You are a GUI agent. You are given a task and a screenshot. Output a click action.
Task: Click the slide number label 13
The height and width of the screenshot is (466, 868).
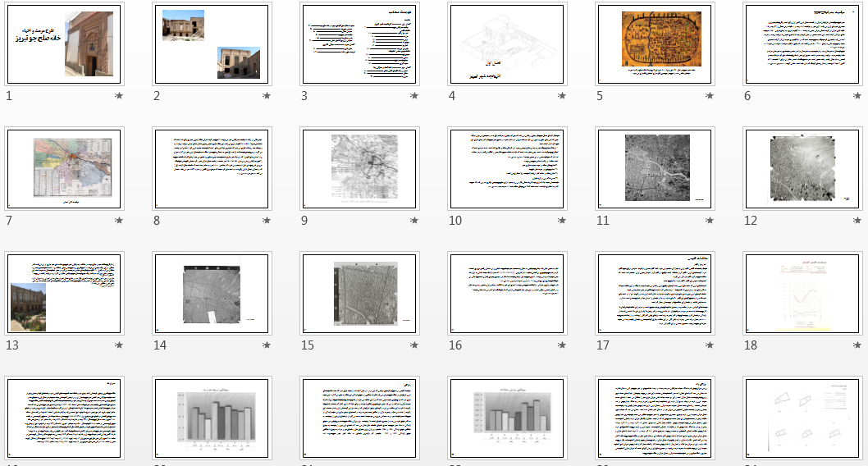point(12,345)
